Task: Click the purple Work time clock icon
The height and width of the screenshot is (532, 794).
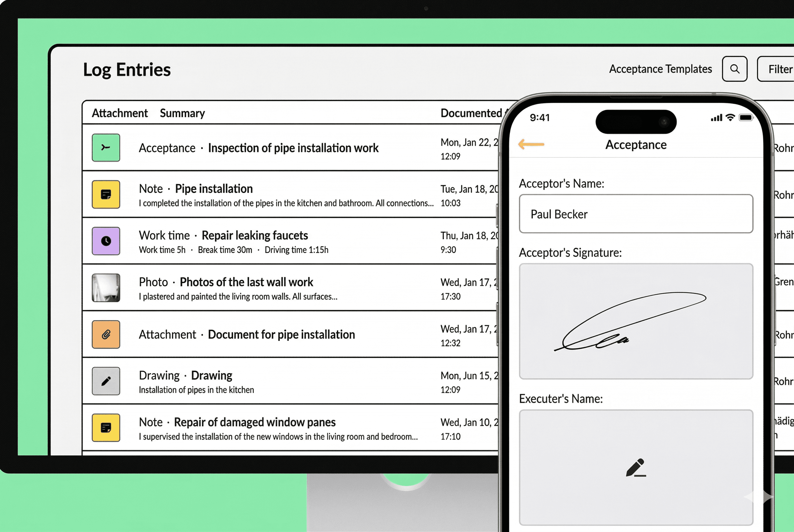Action: point(106,241)
